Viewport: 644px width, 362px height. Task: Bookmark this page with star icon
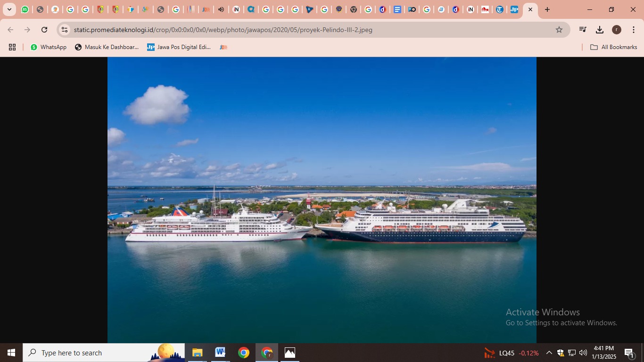point(559,30)
